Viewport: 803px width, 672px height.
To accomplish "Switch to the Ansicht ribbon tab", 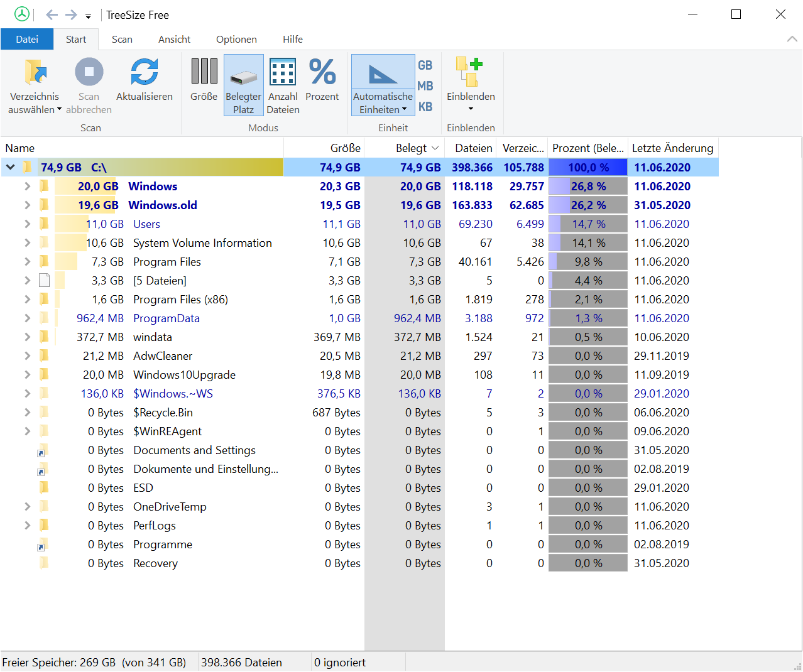I will tap(174, 39).
